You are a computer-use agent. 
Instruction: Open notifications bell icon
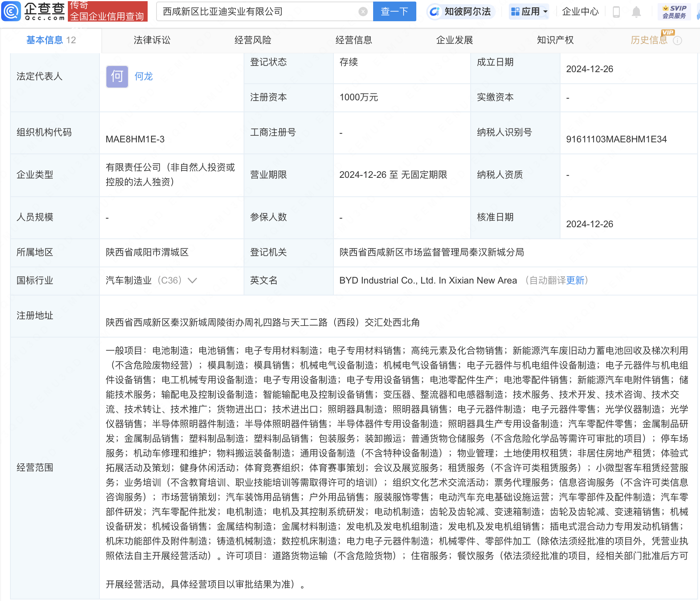tap(636, 12)
